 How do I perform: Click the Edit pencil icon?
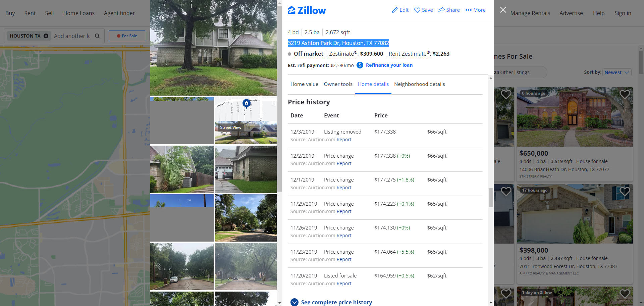pyautogui.click(x=395, y=10)
